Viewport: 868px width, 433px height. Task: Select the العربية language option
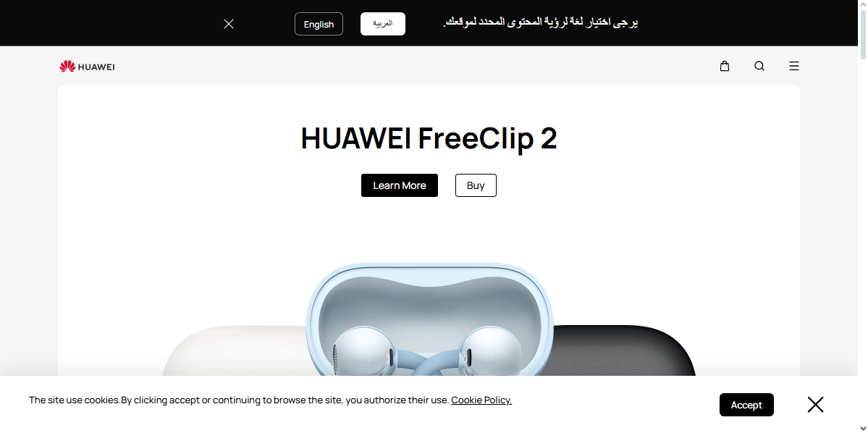tap(382, 24)
